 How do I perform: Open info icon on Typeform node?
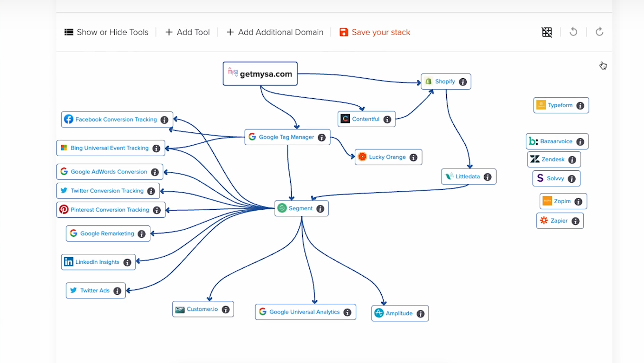tap(580, 106)
